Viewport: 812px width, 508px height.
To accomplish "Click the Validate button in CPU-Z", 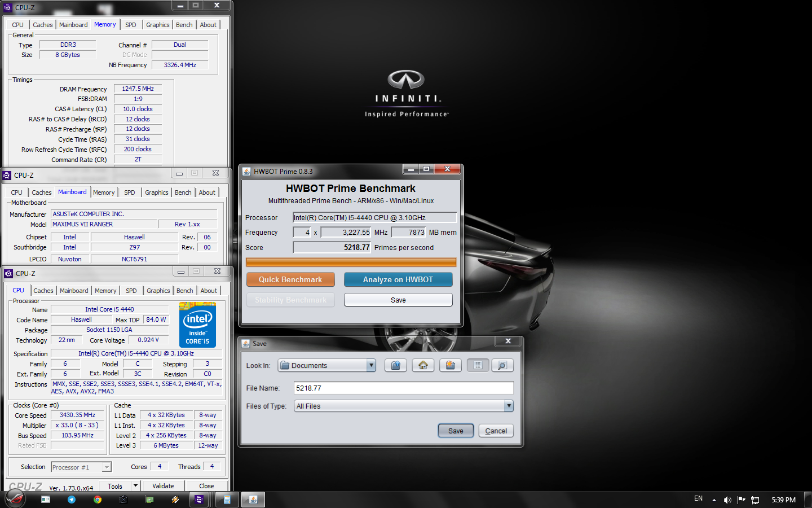I will (x=163, y=486).
